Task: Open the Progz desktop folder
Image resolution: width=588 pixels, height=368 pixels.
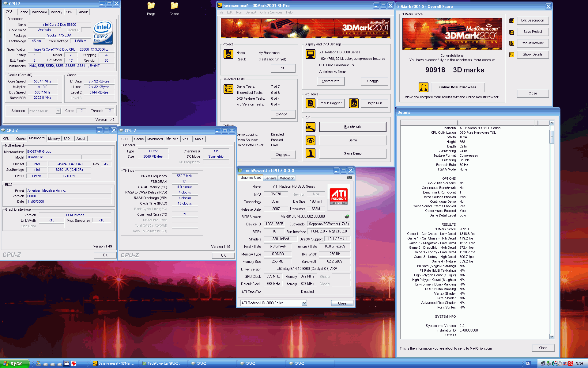Action: coord(151,9)
